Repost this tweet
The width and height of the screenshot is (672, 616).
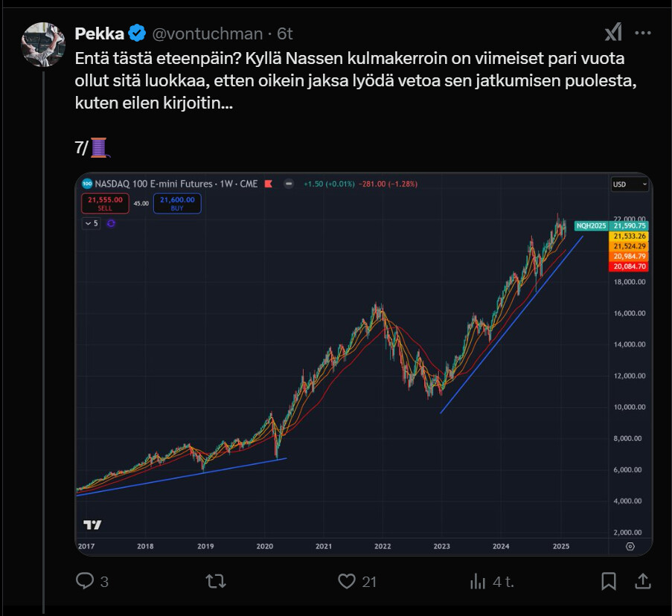[216, 582]
